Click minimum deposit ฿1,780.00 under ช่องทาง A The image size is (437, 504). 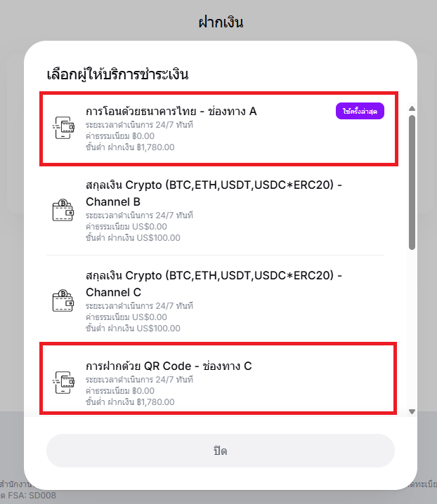pos(130,147)
